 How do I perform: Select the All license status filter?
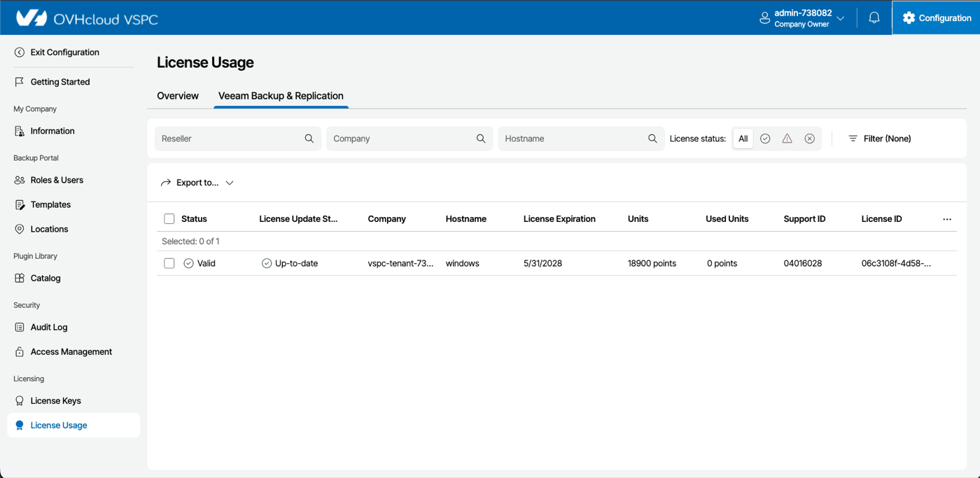point(743,139)
